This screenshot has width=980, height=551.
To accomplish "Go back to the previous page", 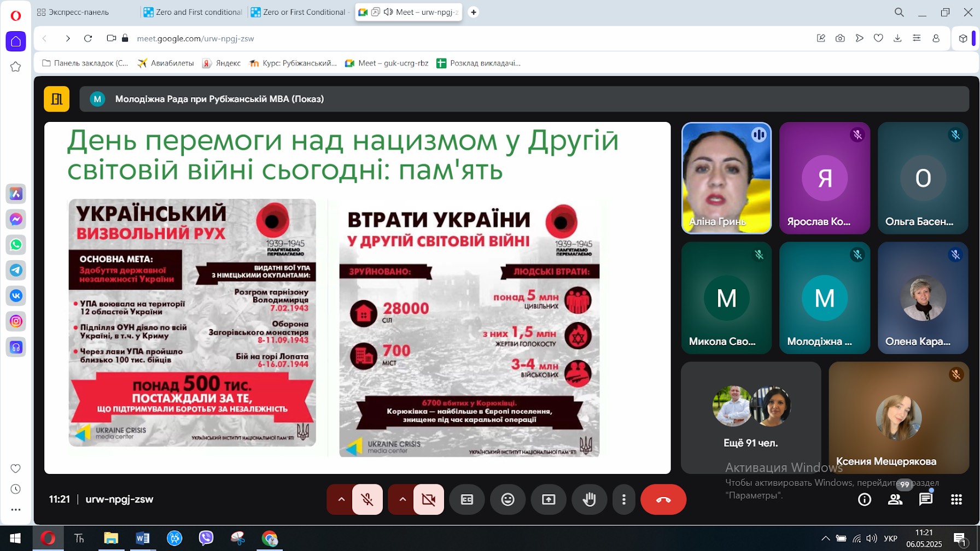I will pos(45,38).
